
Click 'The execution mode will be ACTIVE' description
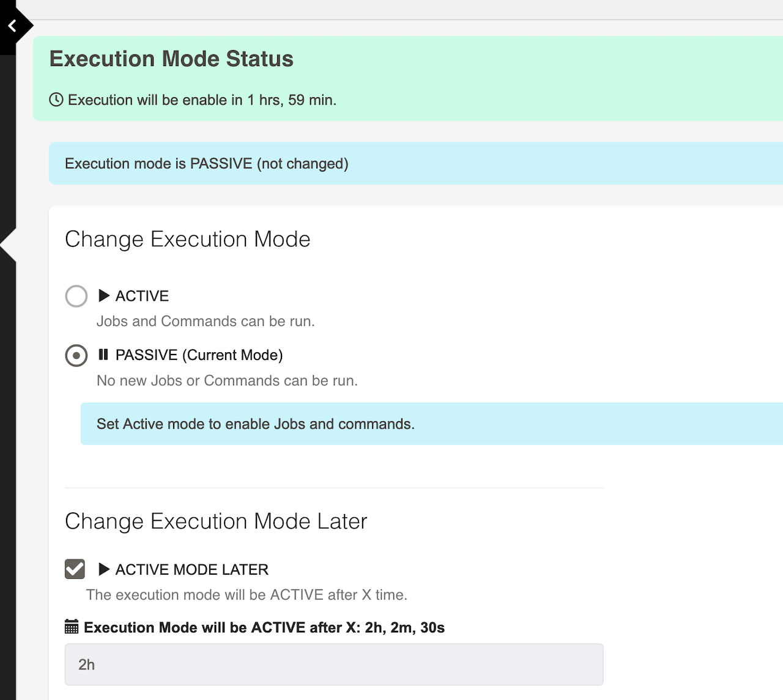[x=247, y=595]
